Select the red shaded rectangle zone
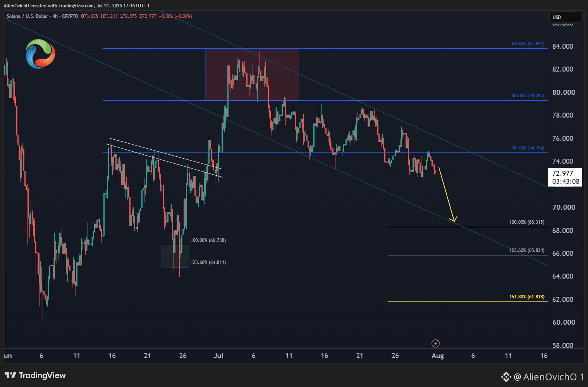The height and width of the screenshot is (387, 588). 252,74
